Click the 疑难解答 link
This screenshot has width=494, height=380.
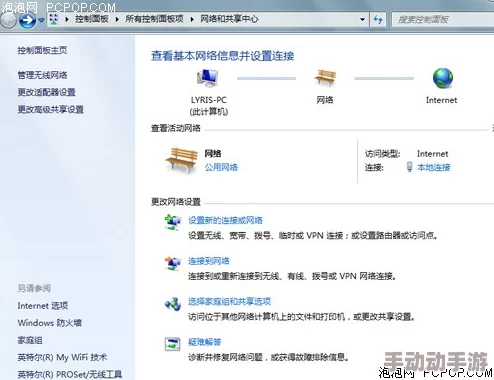tap(205, 342)
